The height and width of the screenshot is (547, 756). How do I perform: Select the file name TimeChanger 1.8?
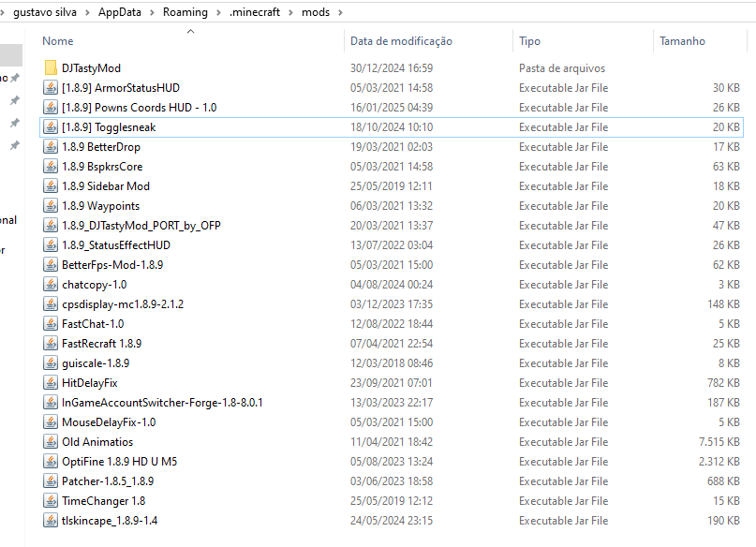(104, 501)
